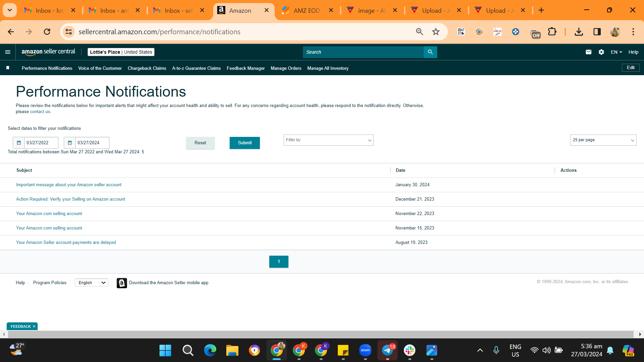The height and width of the screenshot is (362, 644).
Task: Open Feedback Manager menu item
Action: pos(246,68)
